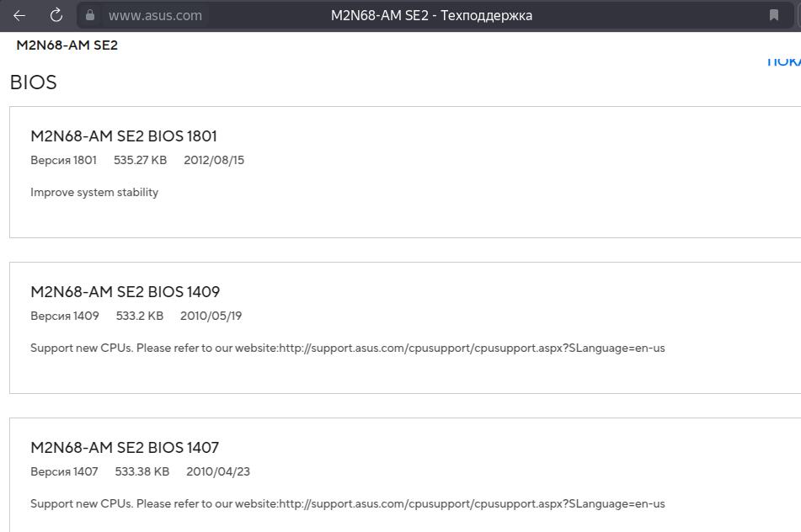
Task: Open the M2N68-AM SE2 BIOS 1409 entry
Action: tap(125, 292)
